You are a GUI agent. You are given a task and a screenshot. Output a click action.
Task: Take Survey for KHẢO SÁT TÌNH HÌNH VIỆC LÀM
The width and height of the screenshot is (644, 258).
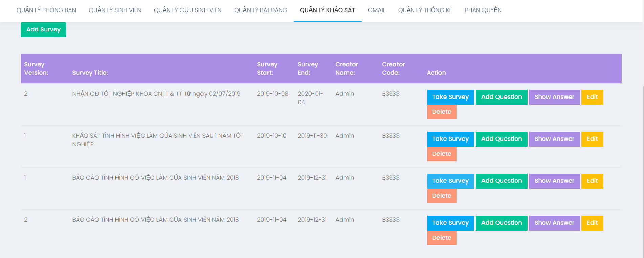450,139
